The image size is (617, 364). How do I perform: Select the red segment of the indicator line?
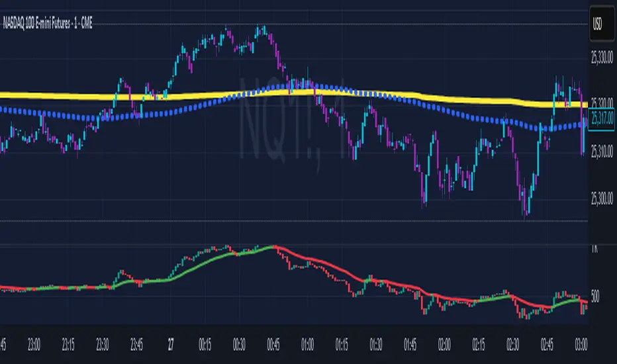point(334,266)
